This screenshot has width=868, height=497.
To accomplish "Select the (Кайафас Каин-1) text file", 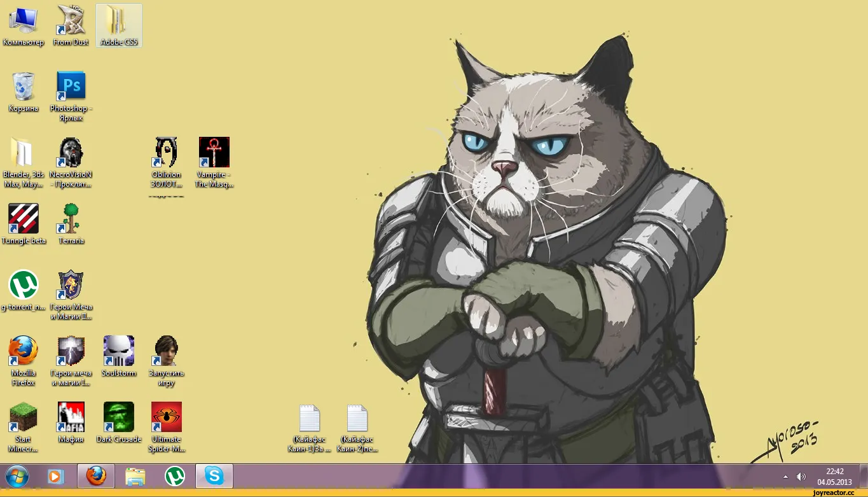I will coord(310,428).
